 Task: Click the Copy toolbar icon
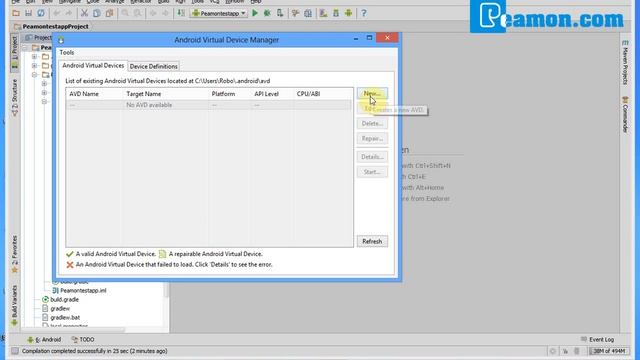(x=97, y=13)
